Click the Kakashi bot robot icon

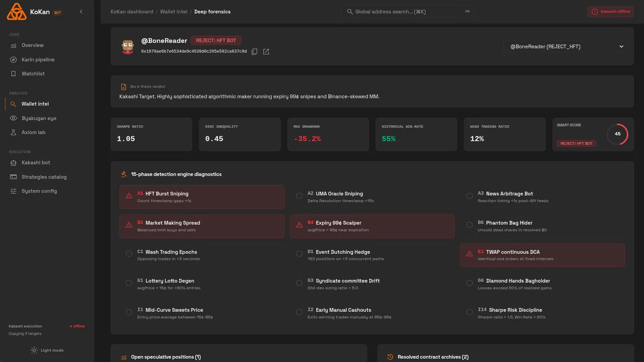coord(13,163)
